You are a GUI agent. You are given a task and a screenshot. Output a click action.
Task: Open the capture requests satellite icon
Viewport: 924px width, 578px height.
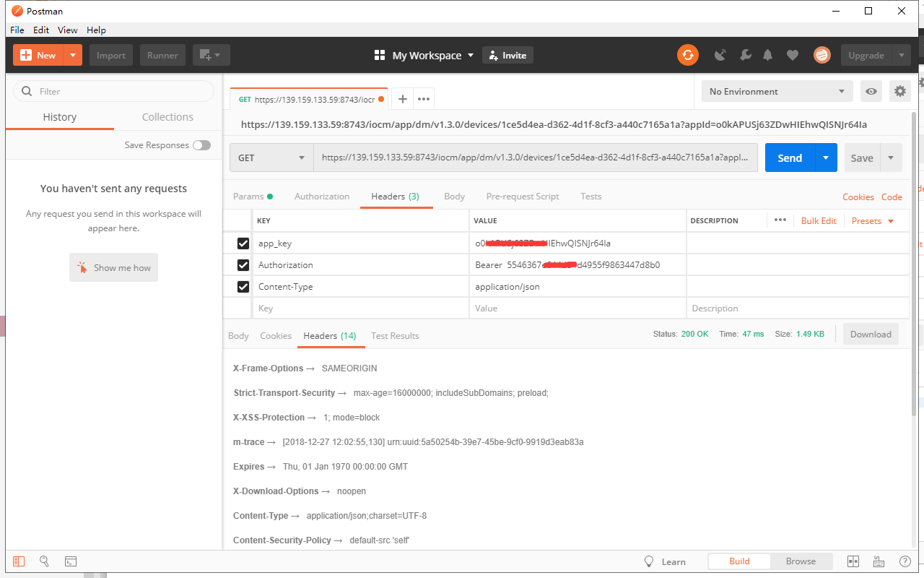coord(720,55)
